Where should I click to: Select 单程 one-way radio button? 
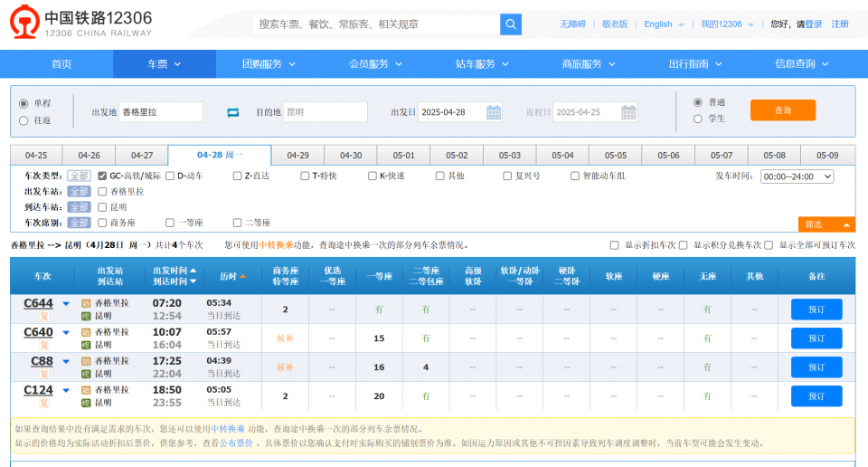[x=24, y=103]
